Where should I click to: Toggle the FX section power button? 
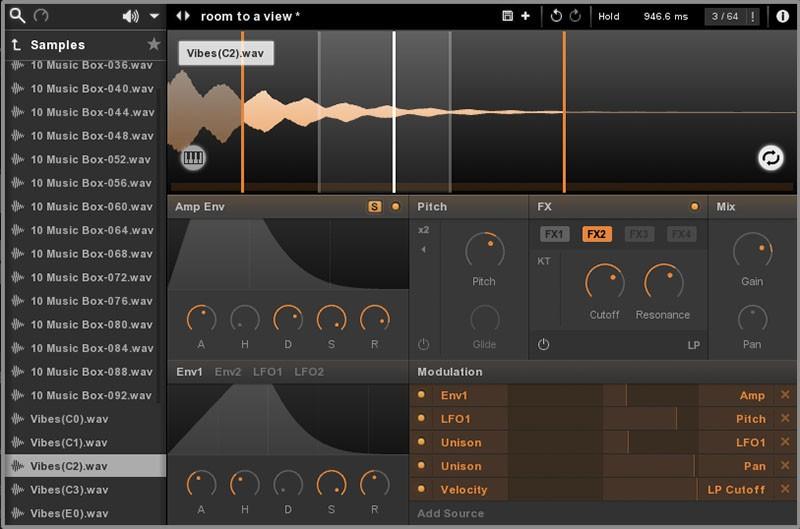point(543,344)
